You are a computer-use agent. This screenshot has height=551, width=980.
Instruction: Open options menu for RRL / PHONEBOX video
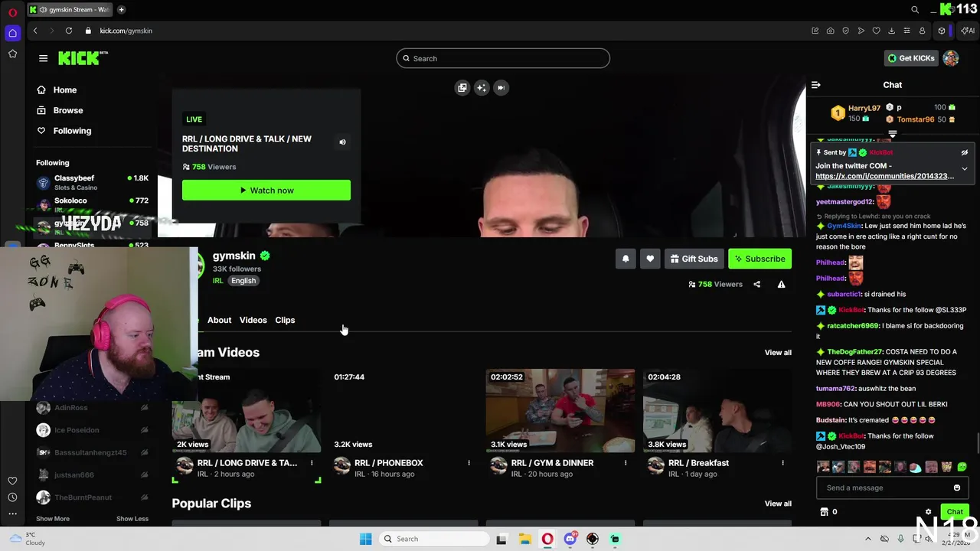tap(469, 463)
